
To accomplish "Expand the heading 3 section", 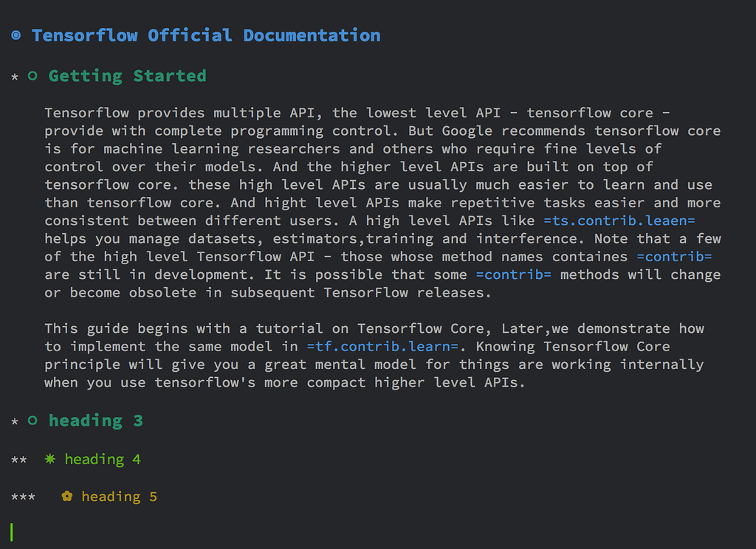I will [95, 421].
